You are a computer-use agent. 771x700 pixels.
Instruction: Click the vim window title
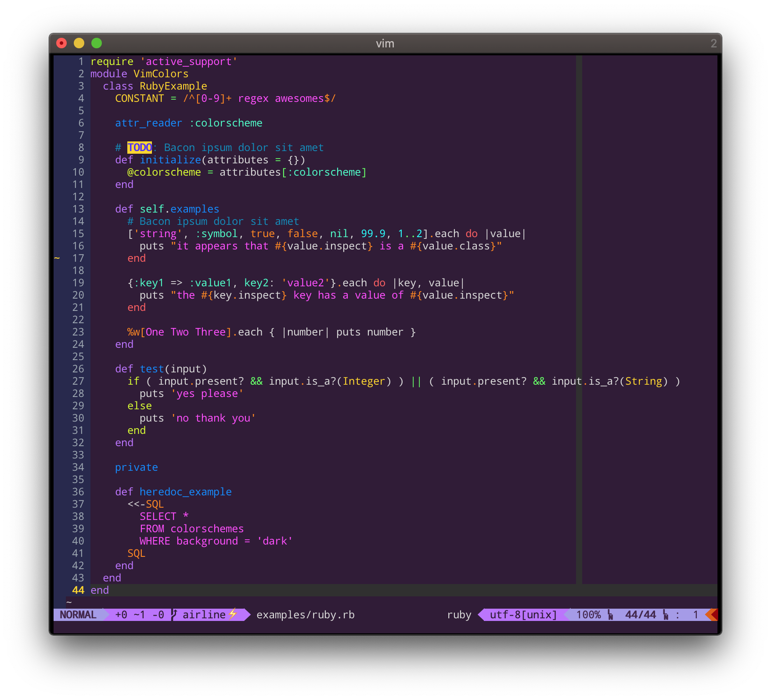pyautogui.click(x=385, y=43)
